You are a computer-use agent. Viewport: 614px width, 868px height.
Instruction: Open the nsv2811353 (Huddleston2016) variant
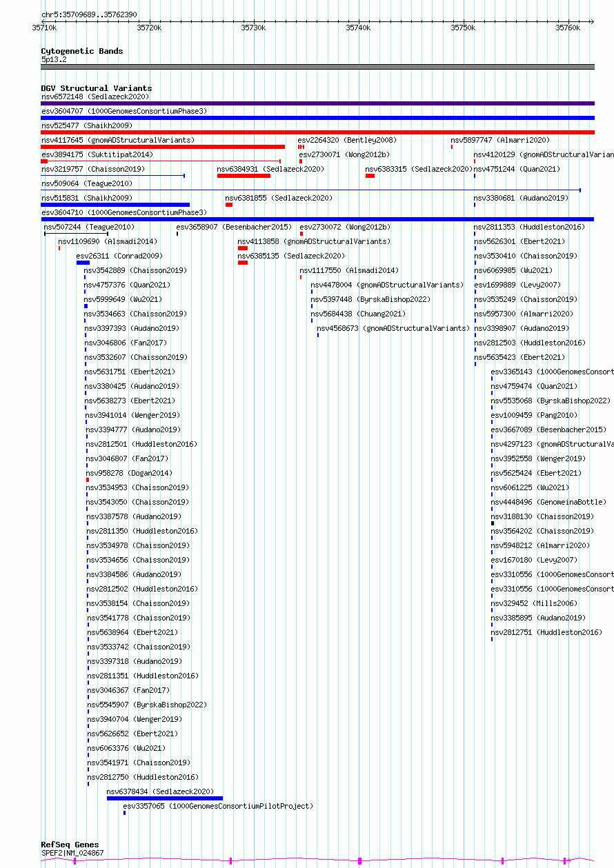[529, 227]
